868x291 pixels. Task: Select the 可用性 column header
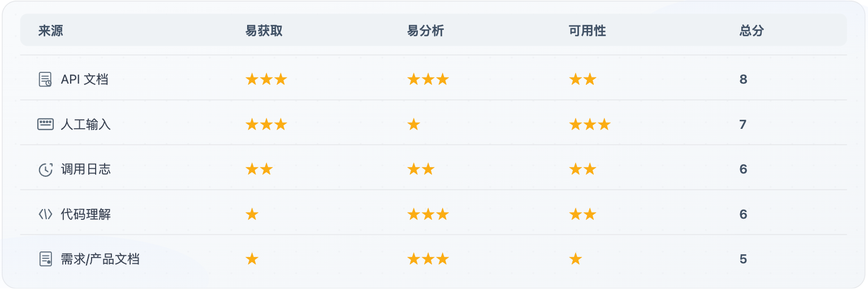pyautogui.click(x=587, y=31)
